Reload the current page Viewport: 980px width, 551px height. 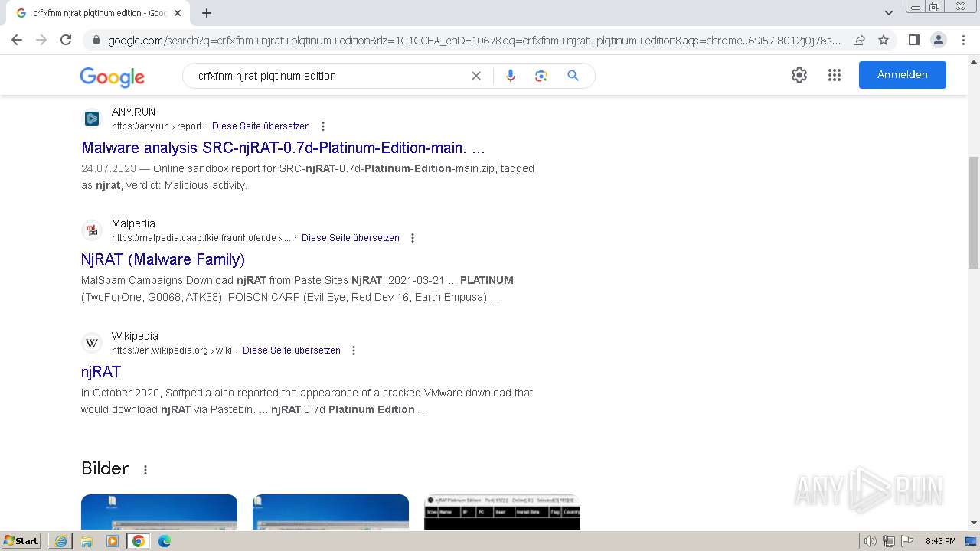pyautogui.click(x=66, y=40)
